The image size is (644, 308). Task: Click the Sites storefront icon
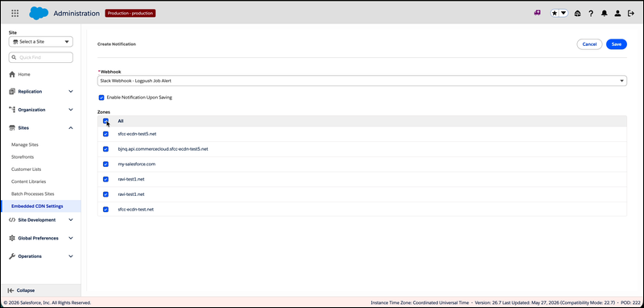[12, 128]
